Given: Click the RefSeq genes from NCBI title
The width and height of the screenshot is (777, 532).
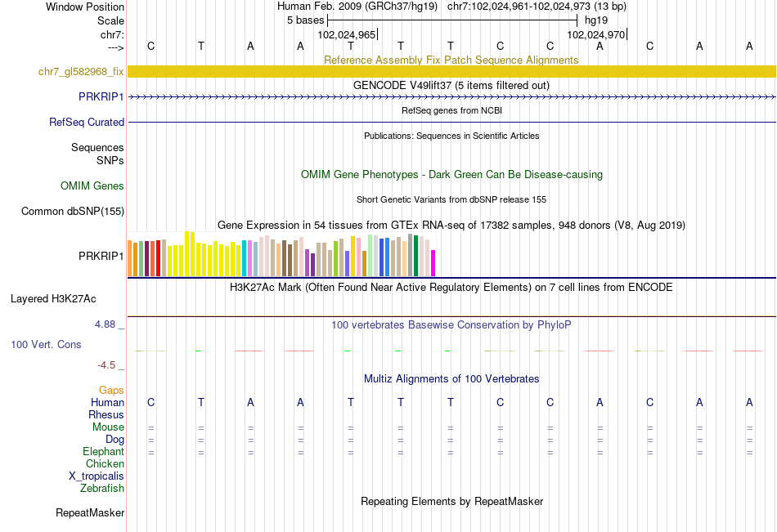Looking at the screenshot, I should coord(451,110).
